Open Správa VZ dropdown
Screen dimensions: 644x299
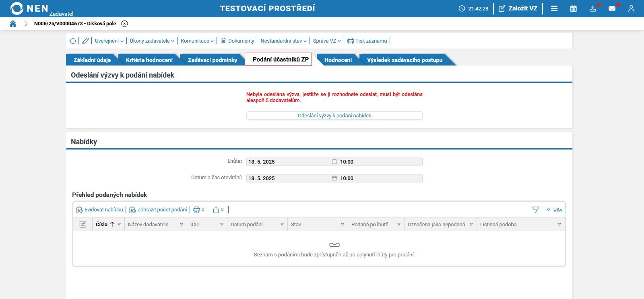[327, 41]
